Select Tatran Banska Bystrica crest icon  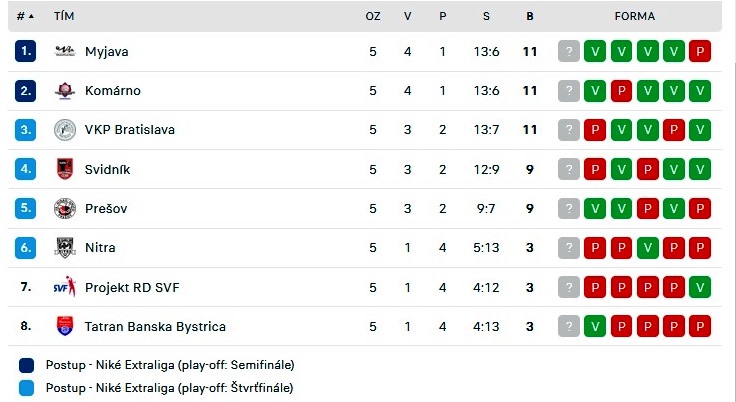pyautogui.click(x=65, y=326)
